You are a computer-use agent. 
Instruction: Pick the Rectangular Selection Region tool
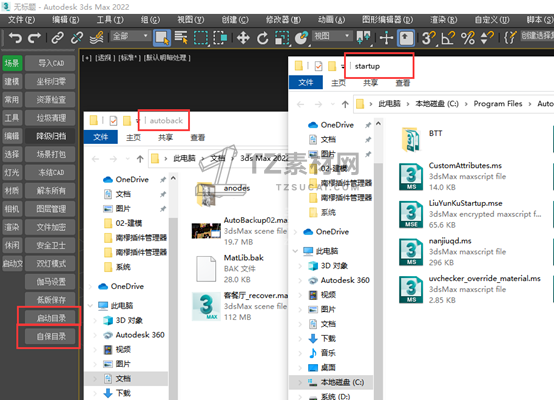click(201, 37)
